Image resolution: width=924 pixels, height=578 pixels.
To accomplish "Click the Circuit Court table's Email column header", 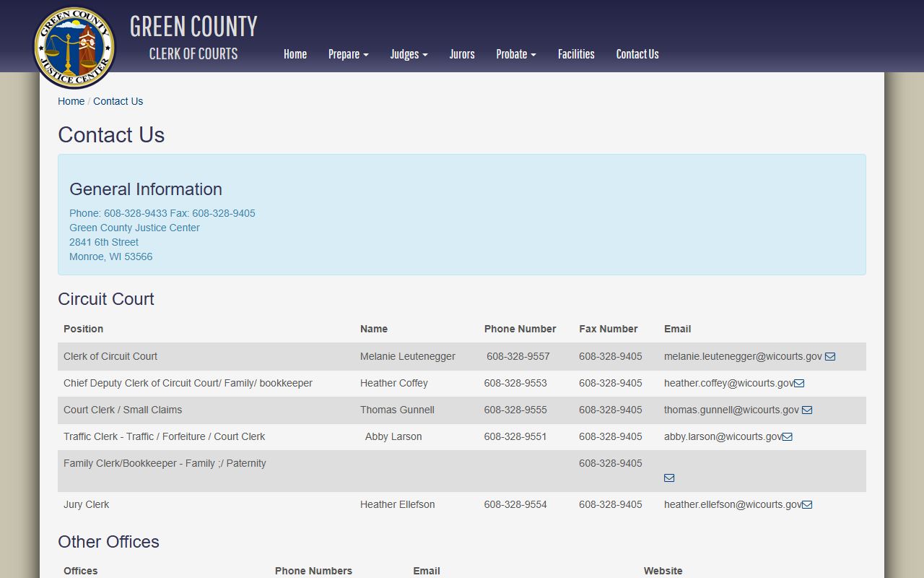I will point(678,329).
